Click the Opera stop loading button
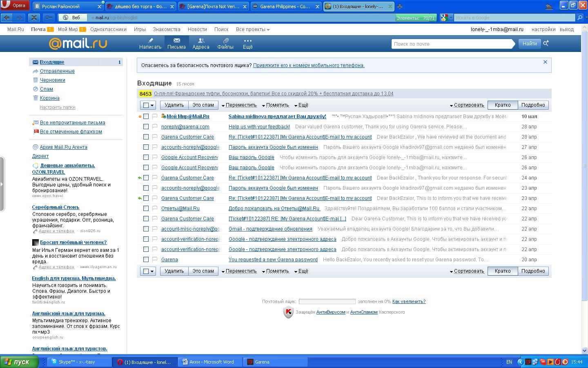The image size is (588, 368). click(x=34, y=18)
